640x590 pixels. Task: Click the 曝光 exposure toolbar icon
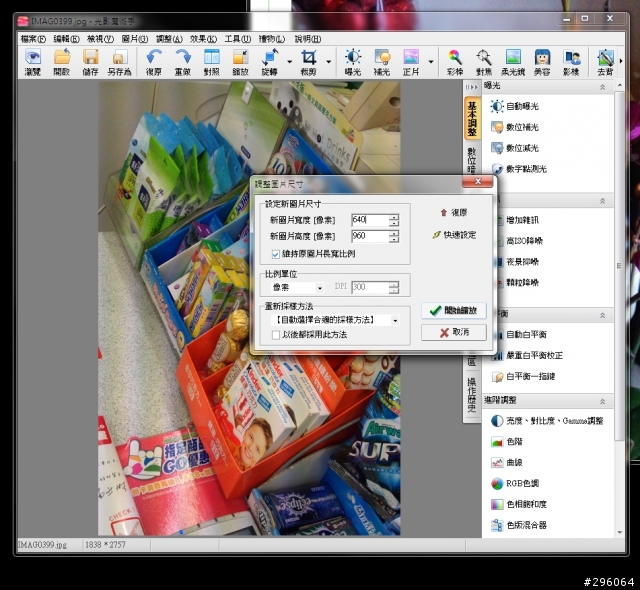[353, 62]
